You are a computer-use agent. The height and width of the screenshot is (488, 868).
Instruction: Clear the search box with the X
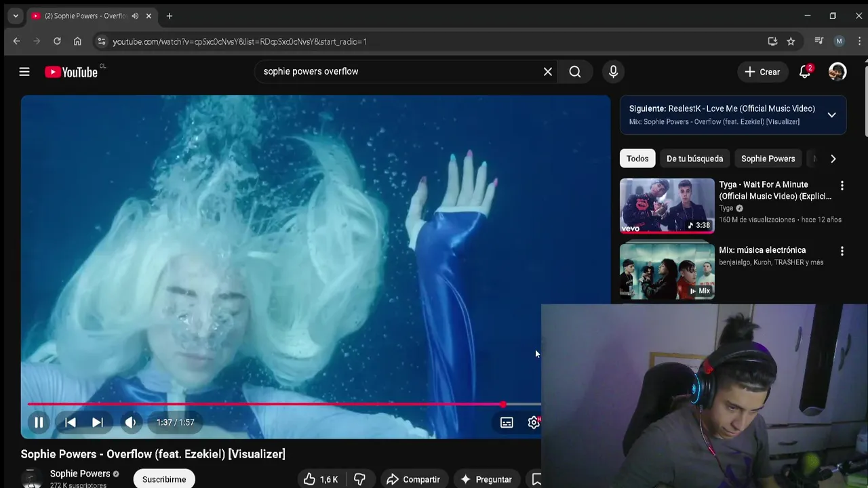[548, 72]
